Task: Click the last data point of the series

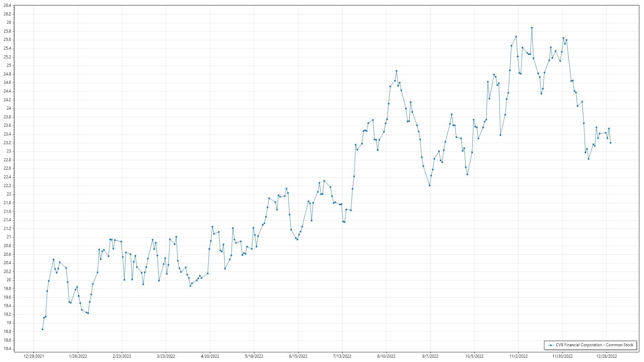Action: pyautogui.click(x=610, y=143)
